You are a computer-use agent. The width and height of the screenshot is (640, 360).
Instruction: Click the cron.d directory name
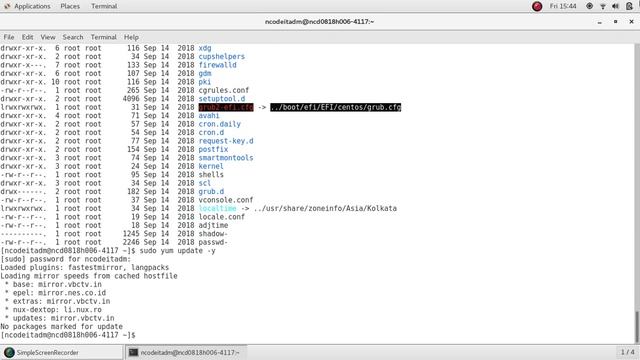211,133
